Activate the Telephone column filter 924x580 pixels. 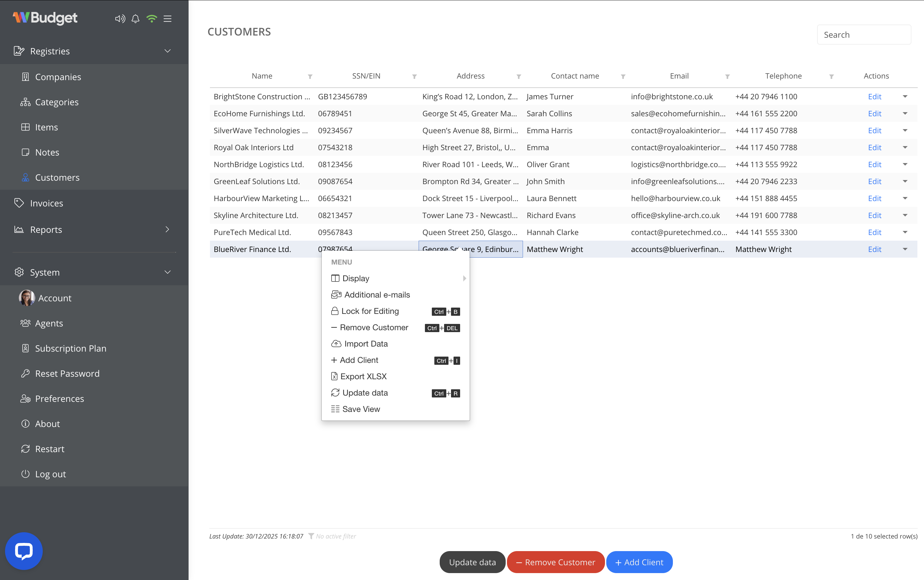point(832,76)
